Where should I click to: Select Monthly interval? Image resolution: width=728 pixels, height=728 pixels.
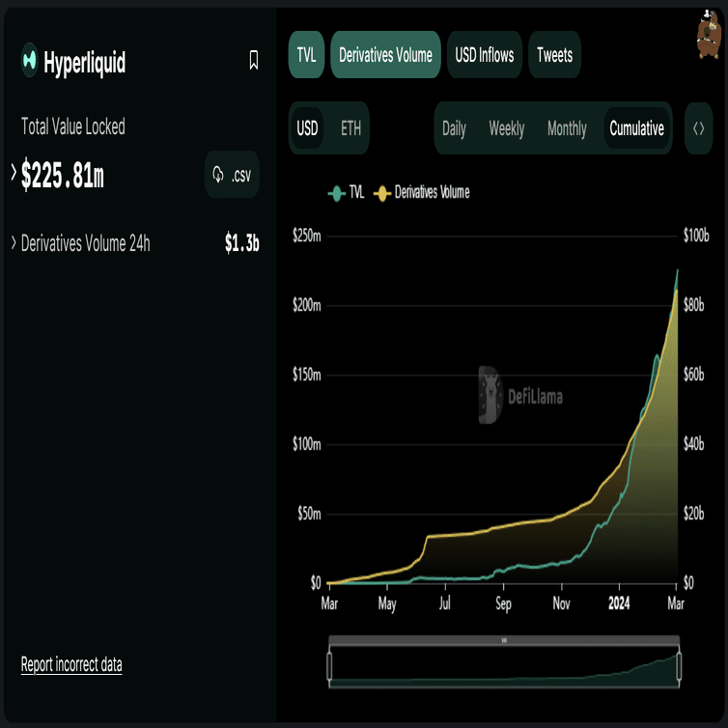pos(567,128)
